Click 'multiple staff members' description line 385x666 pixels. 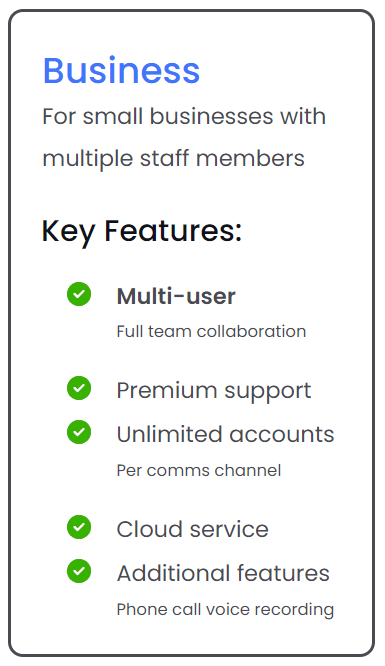[173, 158]
